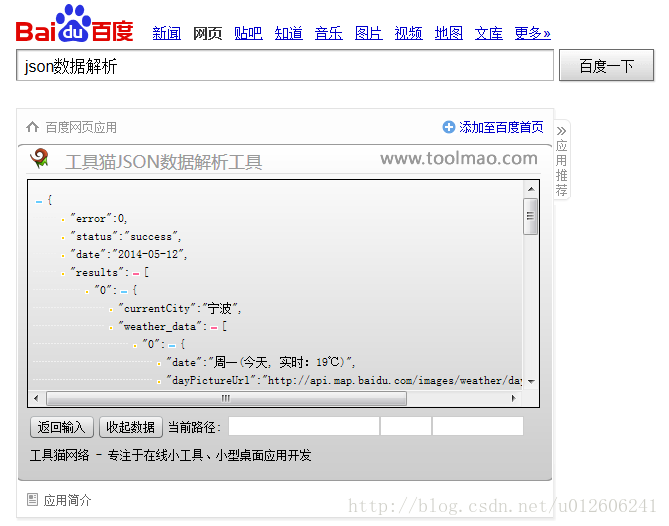This screenshot has height=526, width=669.
Task: Click the 返回输入 button
Action: click(x=61, y=427)
